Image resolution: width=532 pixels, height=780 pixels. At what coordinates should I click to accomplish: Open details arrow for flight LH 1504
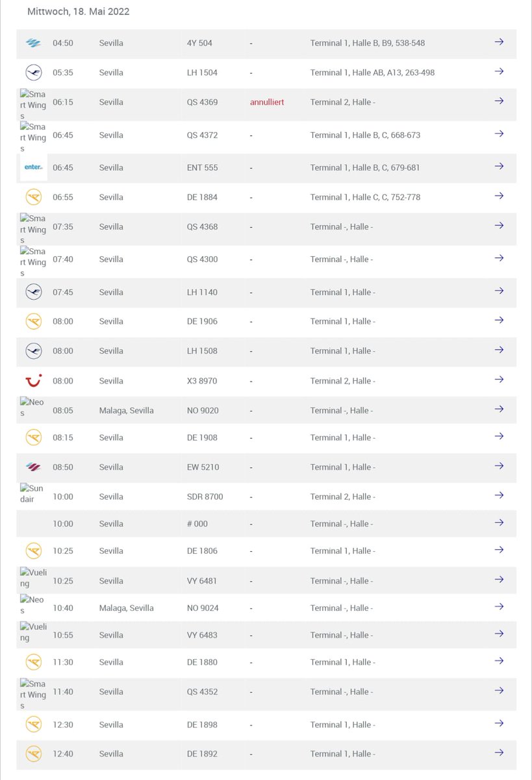(499, 71)
